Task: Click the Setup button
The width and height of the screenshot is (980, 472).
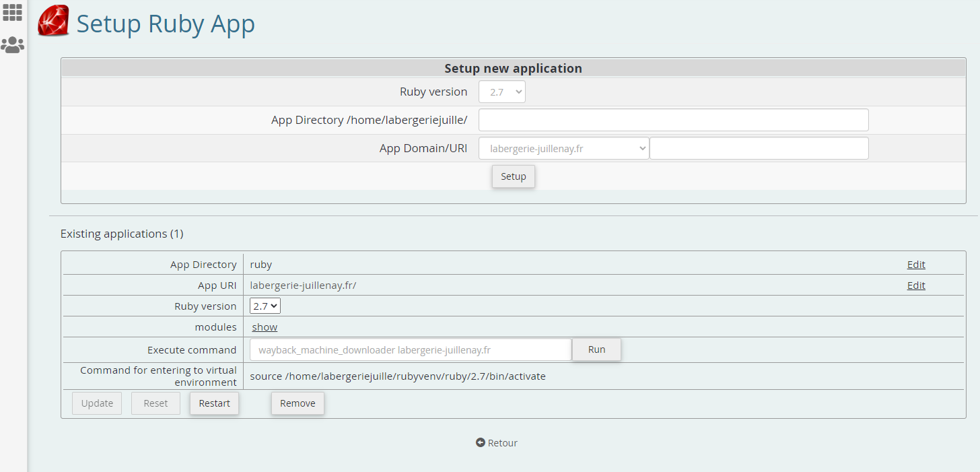Action: click(514, 176)
